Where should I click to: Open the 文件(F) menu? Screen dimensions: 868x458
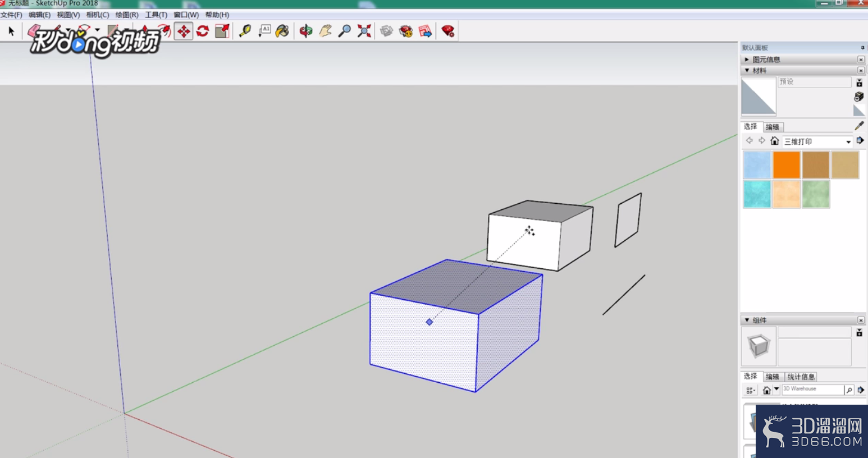pos(11,15)
